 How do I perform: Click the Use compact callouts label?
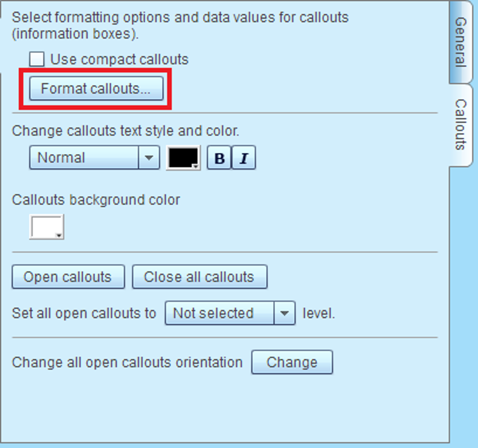pyautogui.click(x=119, y=59)
